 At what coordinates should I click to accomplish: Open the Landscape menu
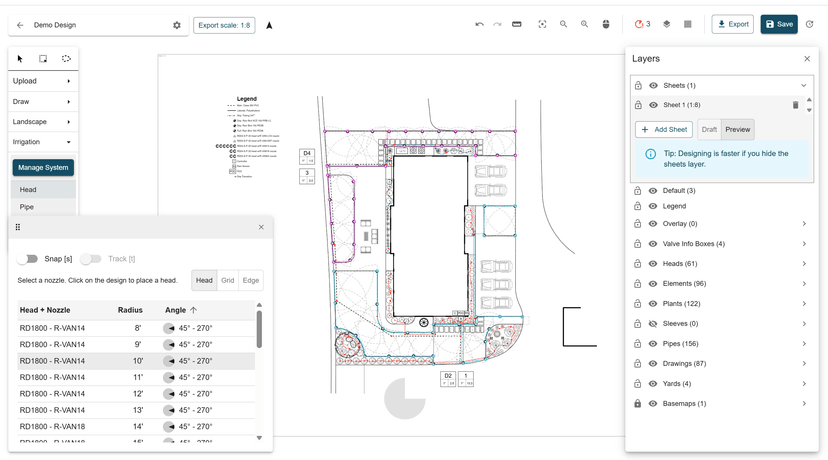42,122
